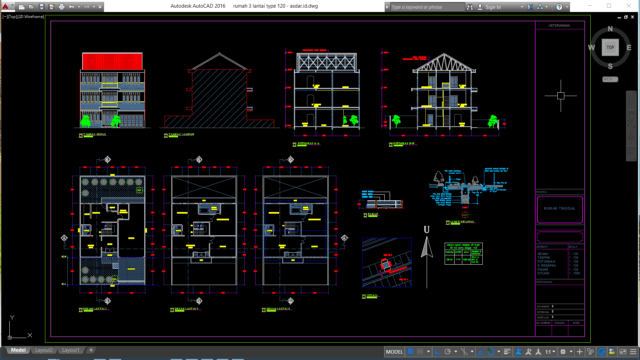This screenshot has width=640, height=360.
Task: Click the Undo arrow icon
Action: pyautogui.click(x=71, y=7)
